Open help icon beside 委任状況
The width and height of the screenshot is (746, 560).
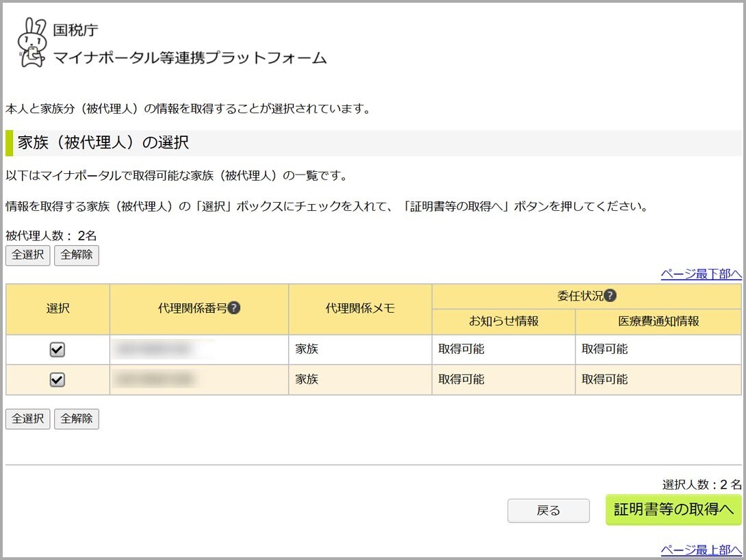point(610,296)
